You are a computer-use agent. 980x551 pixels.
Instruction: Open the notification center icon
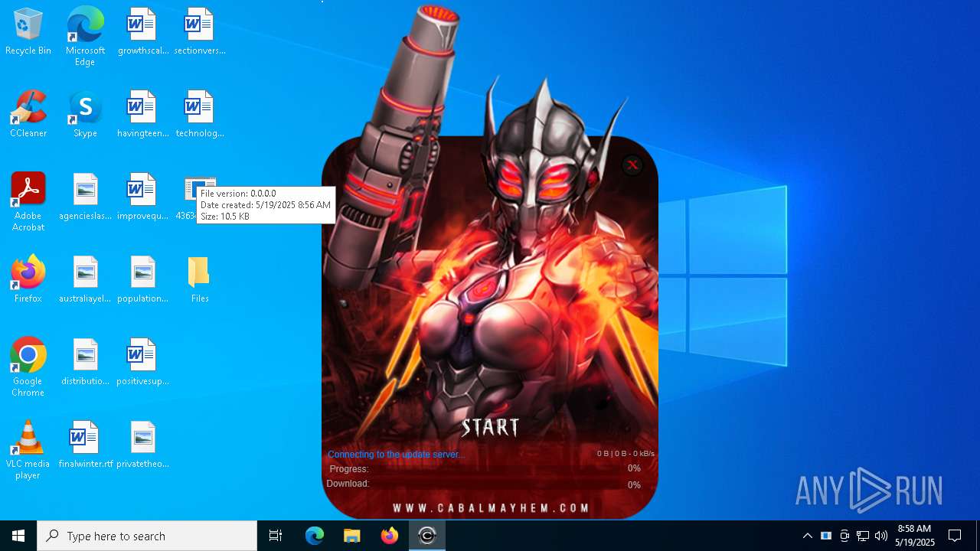click(x=955, y=536)
